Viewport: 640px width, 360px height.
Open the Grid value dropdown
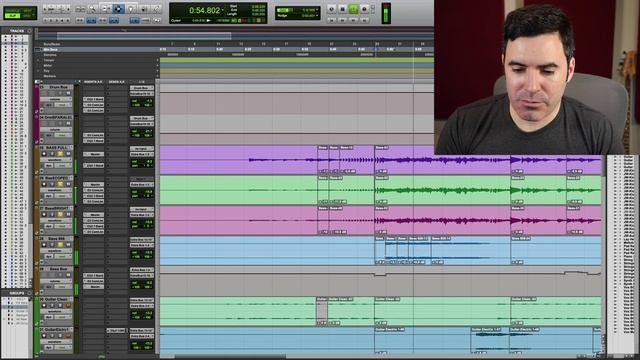[317, 10]
